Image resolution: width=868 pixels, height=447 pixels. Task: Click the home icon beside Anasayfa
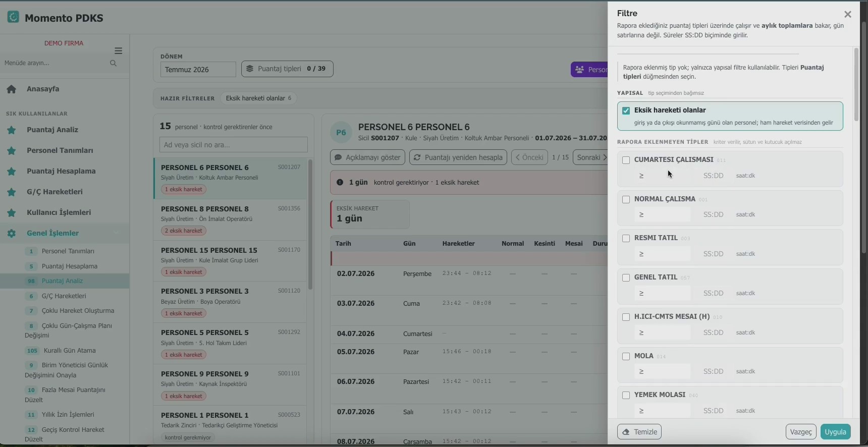click(x=12, y=89)
